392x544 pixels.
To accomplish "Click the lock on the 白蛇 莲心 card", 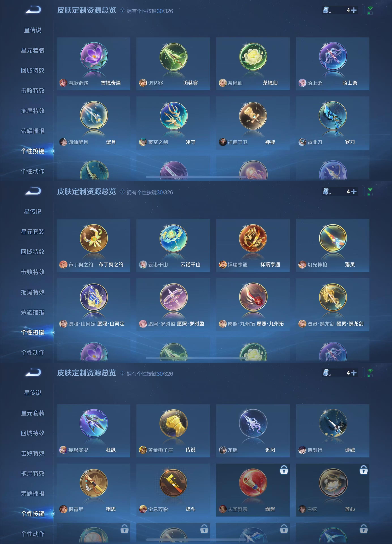I will [x=363, y=470].
